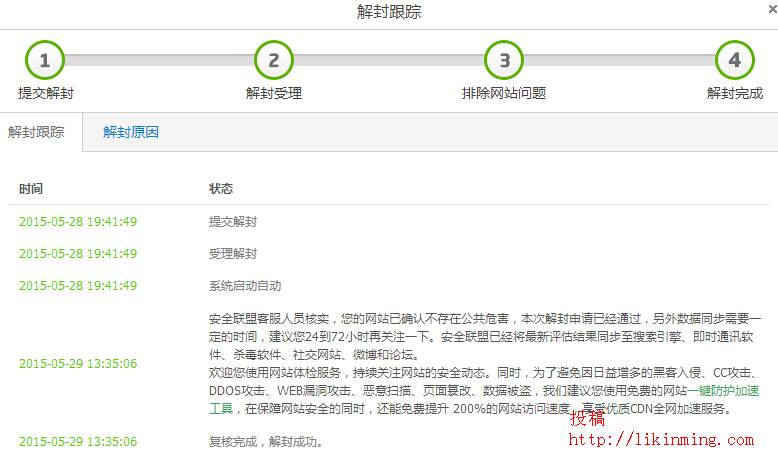Switch to the 解封原因 tab

pos(131,132)
